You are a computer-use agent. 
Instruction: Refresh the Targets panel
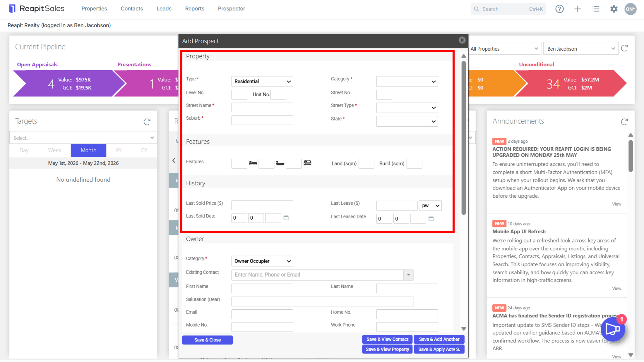pos(147,121)
